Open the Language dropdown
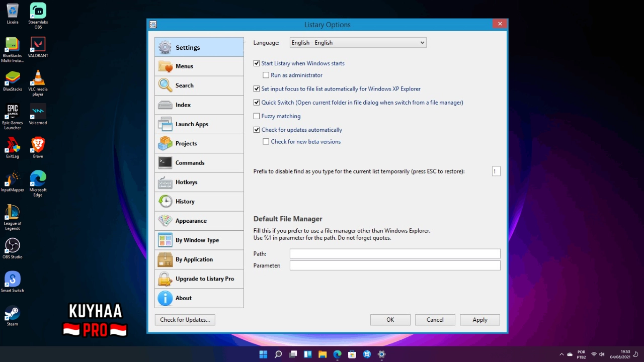Screen dimensions: 644x362 tap(358, 43)
